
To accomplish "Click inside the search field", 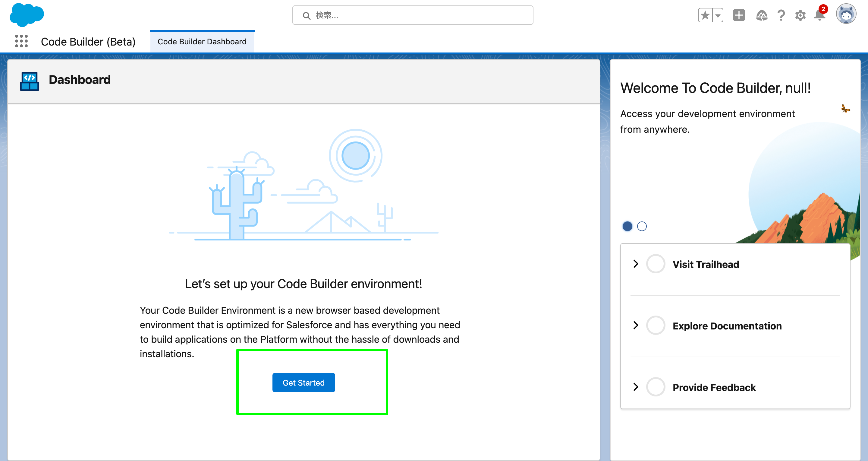I will 412,15.
